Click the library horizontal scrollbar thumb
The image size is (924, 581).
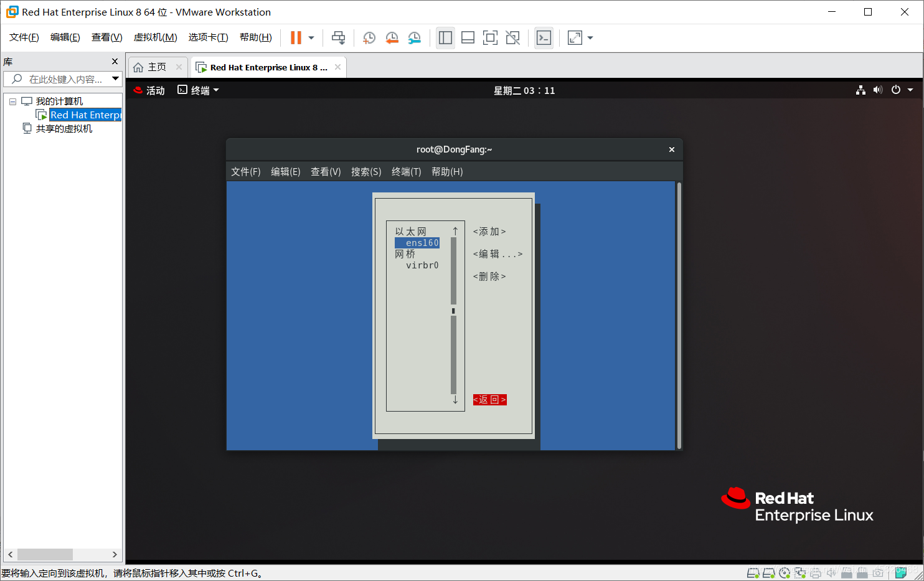point(45,554)
